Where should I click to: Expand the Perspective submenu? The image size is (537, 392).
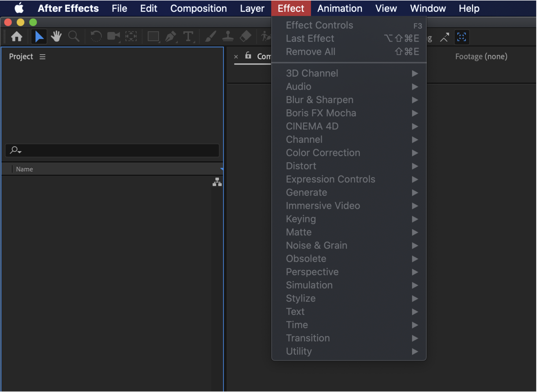tap(349, 272)
